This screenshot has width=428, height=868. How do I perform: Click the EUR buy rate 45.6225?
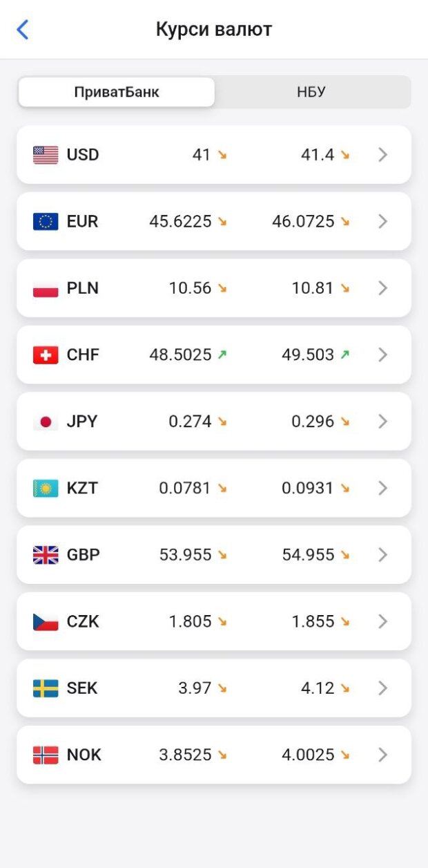[x=180, y=221]
